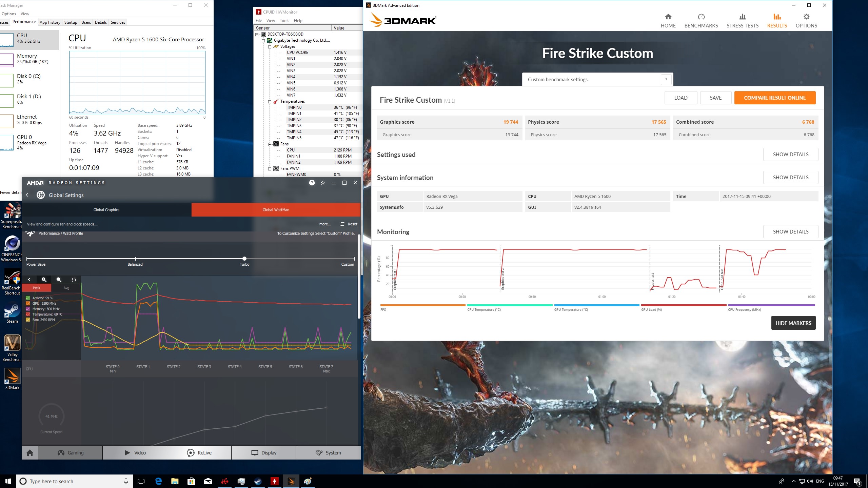Open the ReLive tab in Radeon Settings
Screen dimensions: 868x488
[x=199, y=453]
